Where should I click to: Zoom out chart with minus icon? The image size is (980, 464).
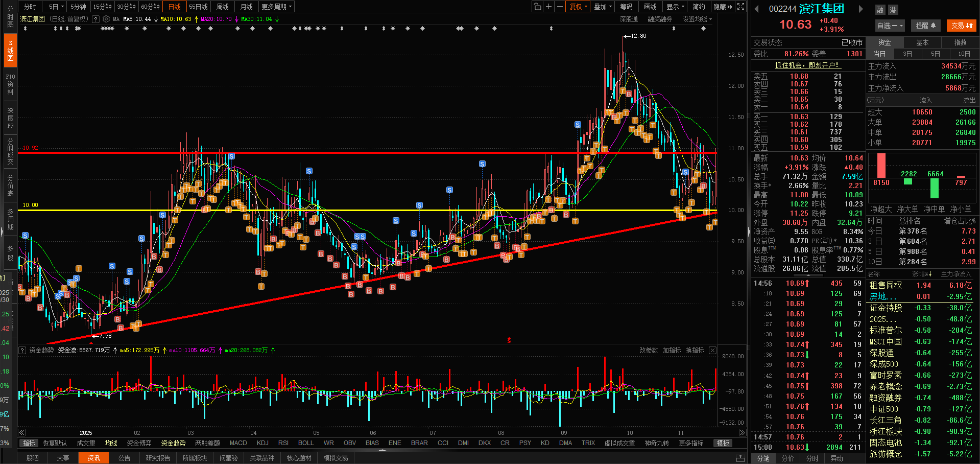point(560,7)
